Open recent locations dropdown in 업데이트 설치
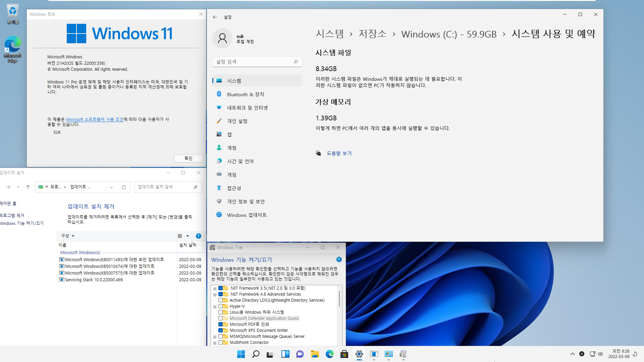Screen dimensions: 644x362 [18, 187]
